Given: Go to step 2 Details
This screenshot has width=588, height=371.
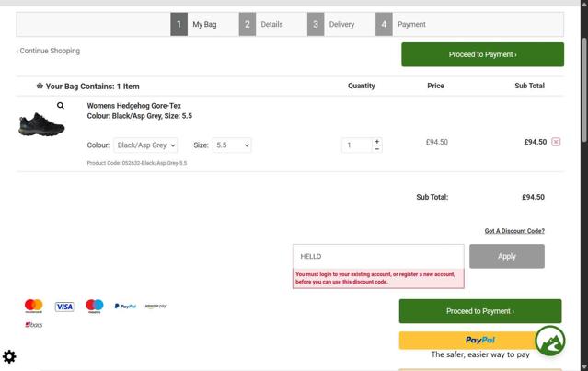Looking at the screenshot, I should click(x=261, y=24).
